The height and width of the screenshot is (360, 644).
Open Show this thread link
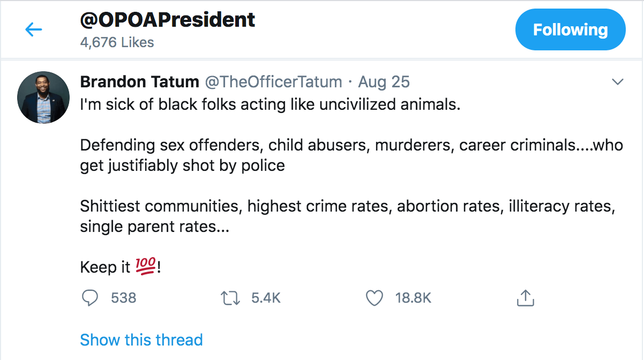coord(141,340)
